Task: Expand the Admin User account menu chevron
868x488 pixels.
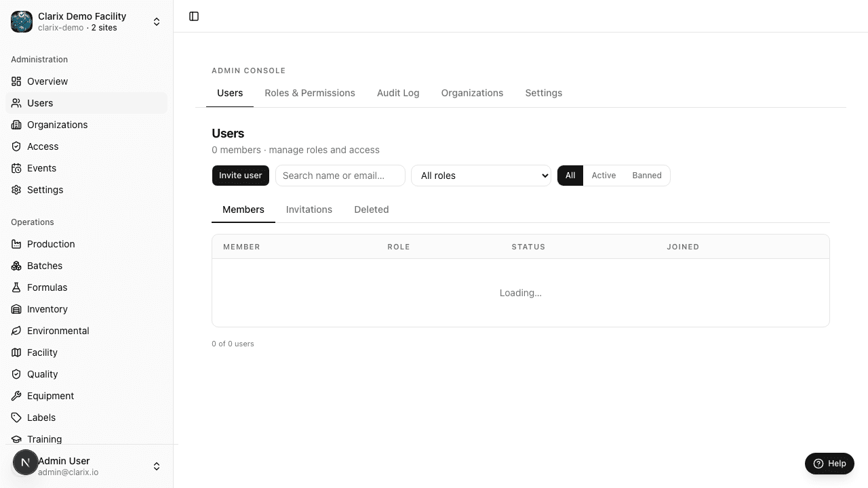Action: click(157, 466)
